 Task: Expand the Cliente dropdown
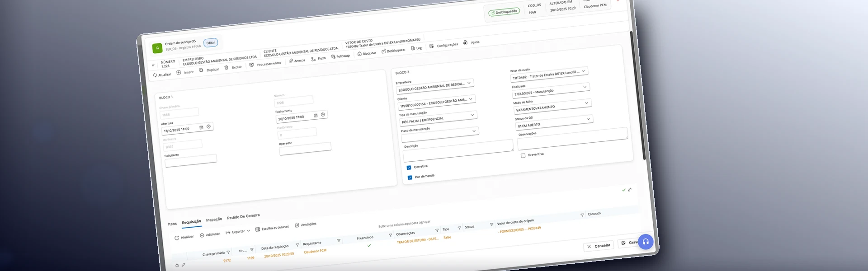click(x=471, y=99)
